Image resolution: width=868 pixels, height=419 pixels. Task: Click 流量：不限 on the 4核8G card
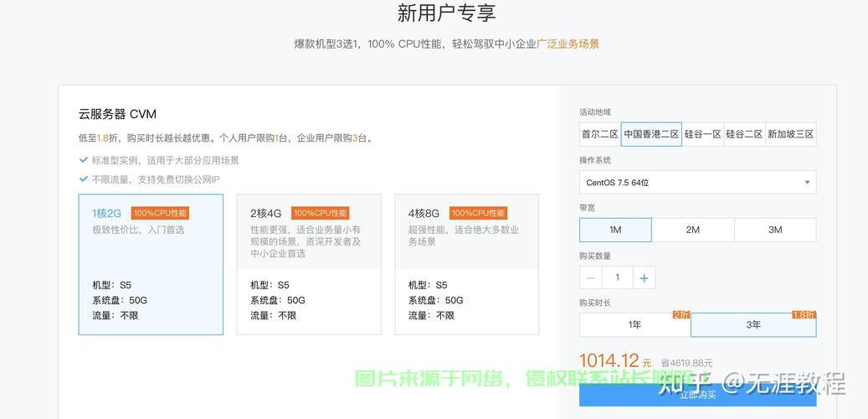[x=431, y=315]
